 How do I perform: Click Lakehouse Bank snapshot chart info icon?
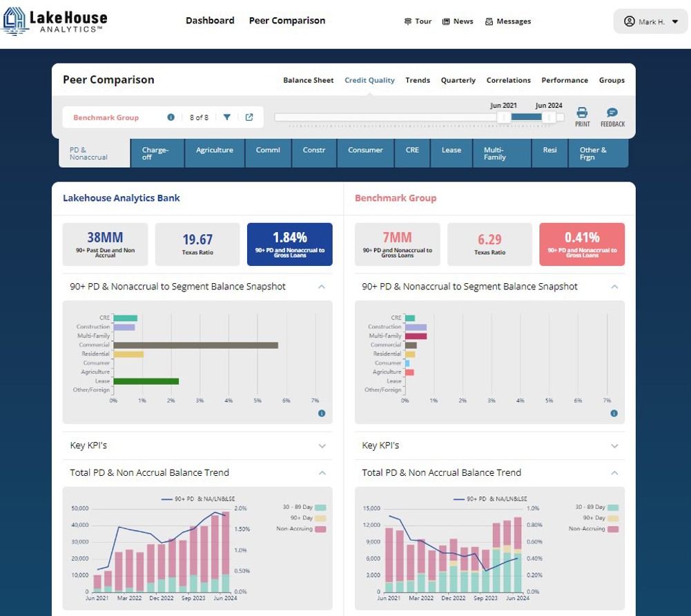point(322,413)
